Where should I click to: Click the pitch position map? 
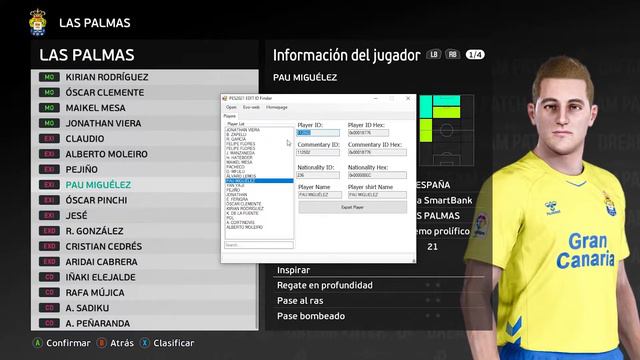pyautogui.click(x=447, y=130)
